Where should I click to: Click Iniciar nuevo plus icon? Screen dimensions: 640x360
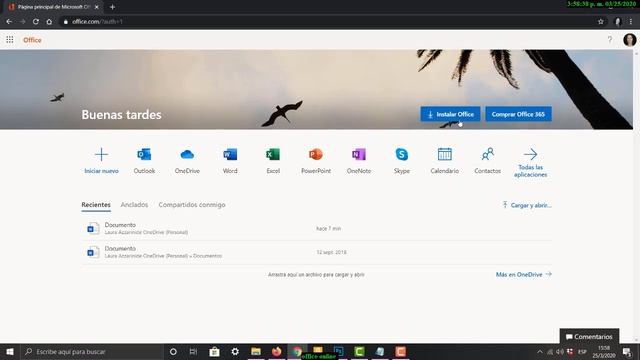tap(101, 154)
